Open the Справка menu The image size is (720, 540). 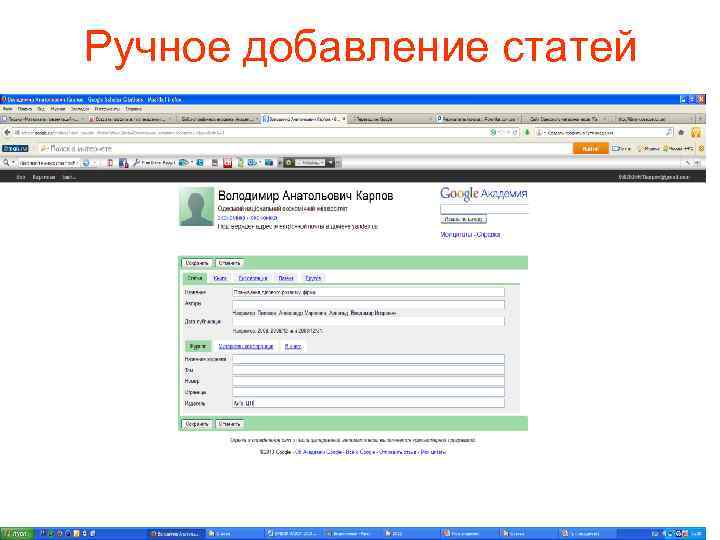[x=134, y=109]
